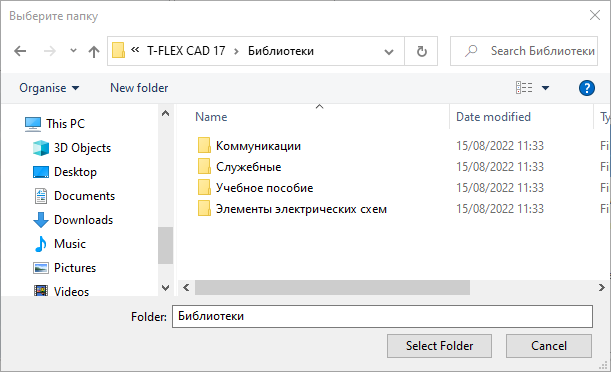Click the Cancel button
Viewport: 611px width, 372px height.
point(549,346)
